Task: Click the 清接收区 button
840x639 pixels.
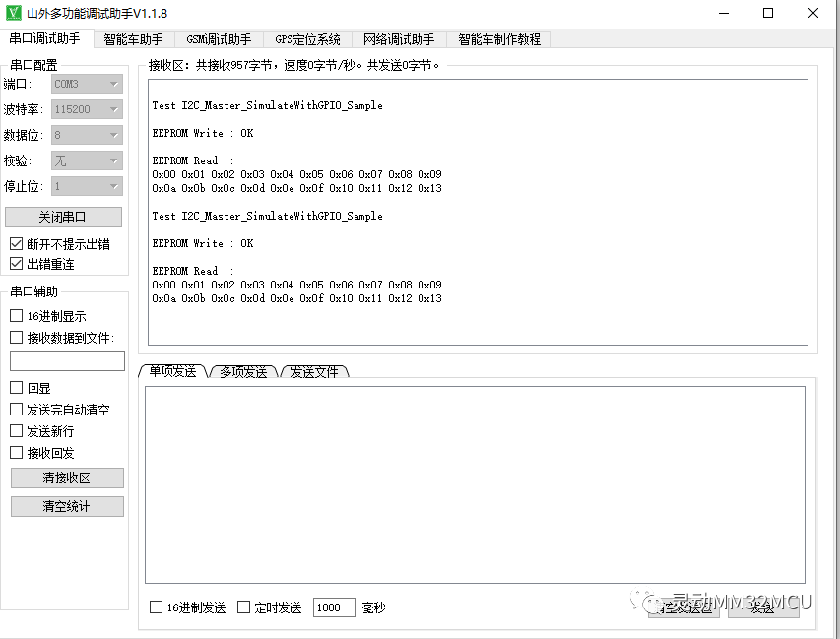Action: [x=67, y=479]
